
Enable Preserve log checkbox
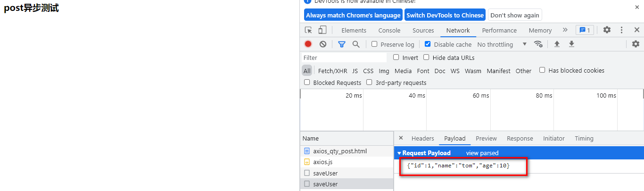coord(374,44)
